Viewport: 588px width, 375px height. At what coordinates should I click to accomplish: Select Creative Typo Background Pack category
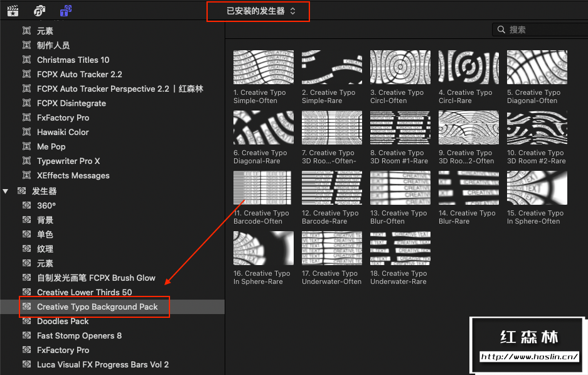pyautogui.click(x=112, y=307)
